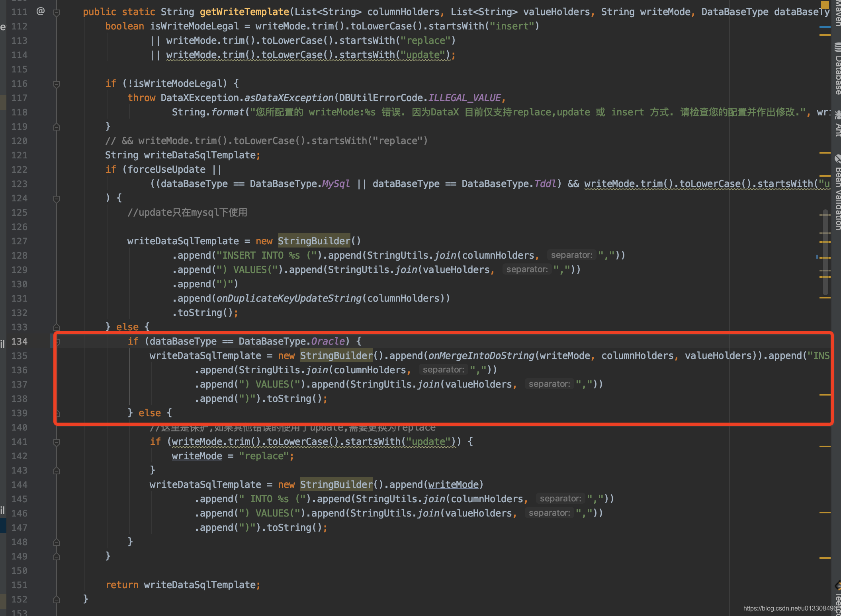
Task: Open the Maven tool window tab
Action: [x=837, y=14]
